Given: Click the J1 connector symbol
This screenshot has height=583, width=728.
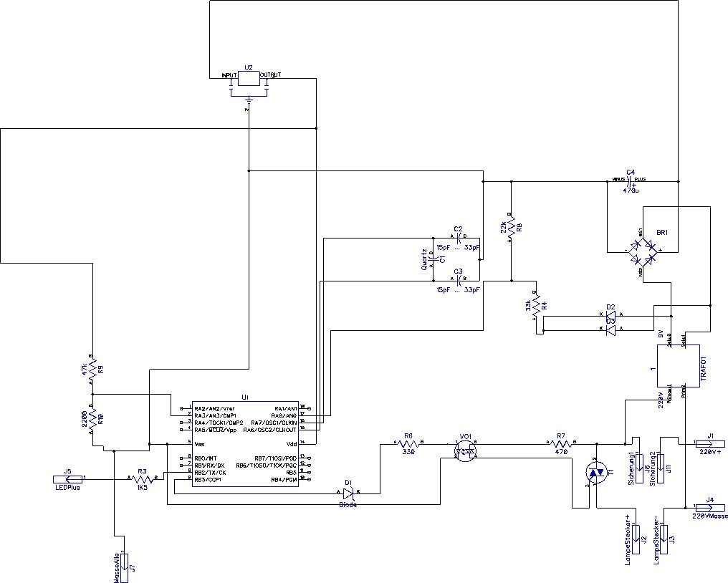Looking at the screenshot, I should 709,443.
